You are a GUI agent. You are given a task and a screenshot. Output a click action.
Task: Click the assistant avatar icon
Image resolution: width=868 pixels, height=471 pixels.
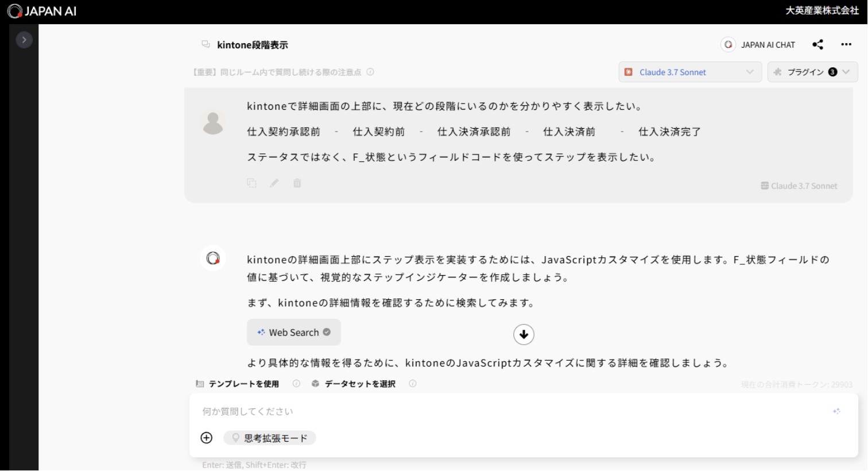pos(213,258)
